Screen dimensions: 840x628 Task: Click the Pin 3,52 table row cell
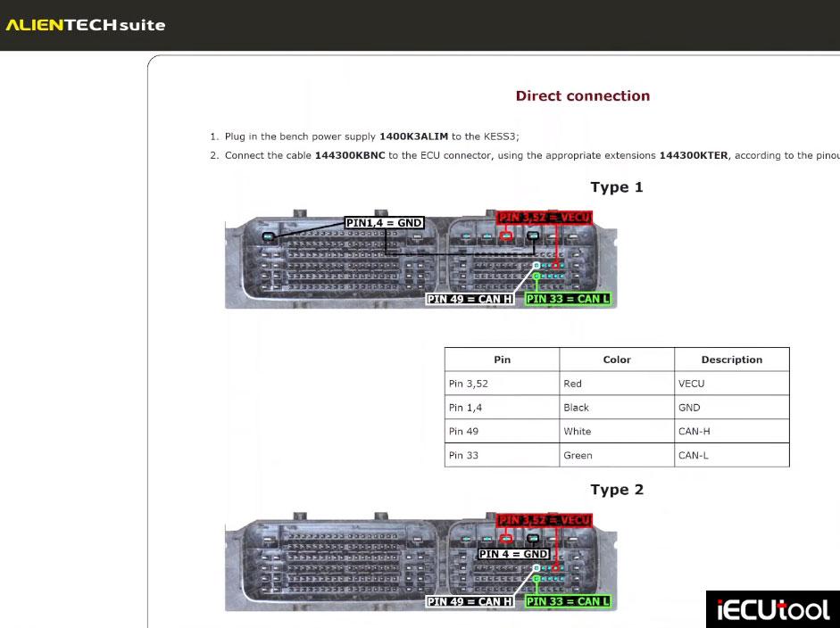(502, 384)
